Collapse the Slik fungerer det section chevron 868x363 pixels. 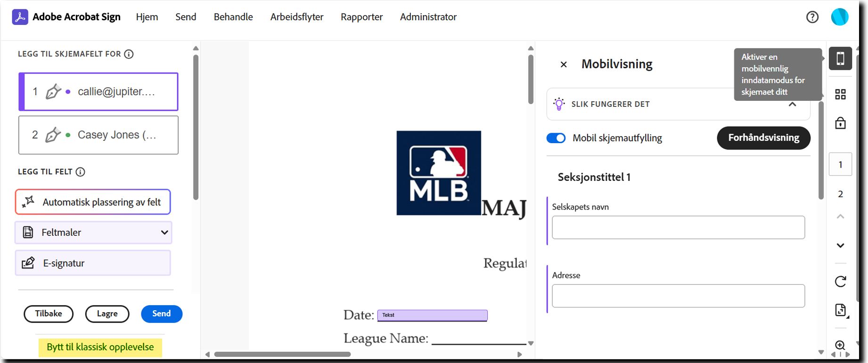coord(793,105)
